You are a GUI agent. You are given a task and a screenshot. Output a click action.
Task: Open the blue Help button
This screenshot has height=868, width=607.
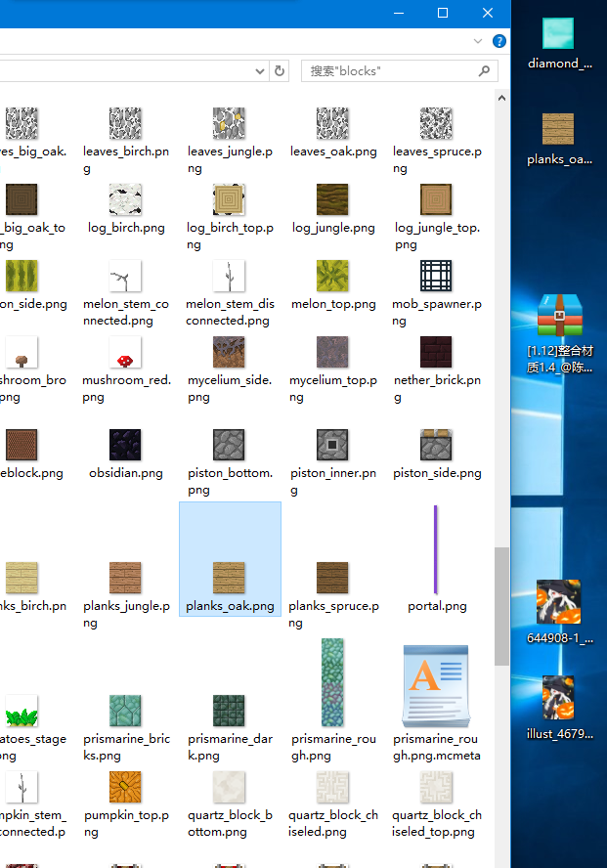pos(499,41)
